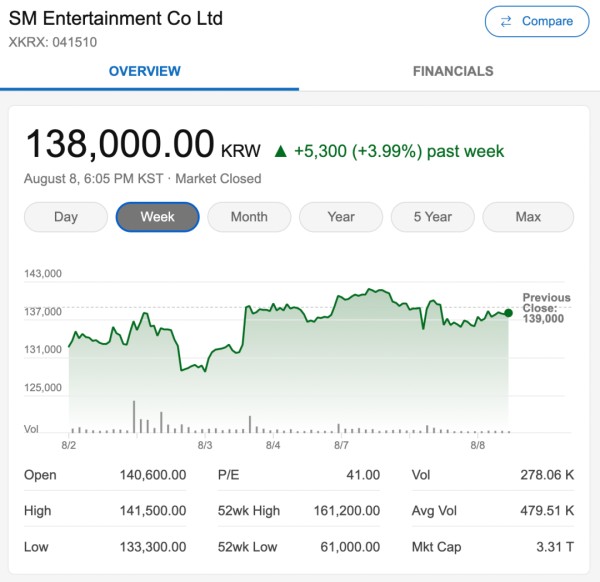Click the 8/7 date label on chart axis
Viewport: 600px width, 582px height.
(x=341, y=445)
